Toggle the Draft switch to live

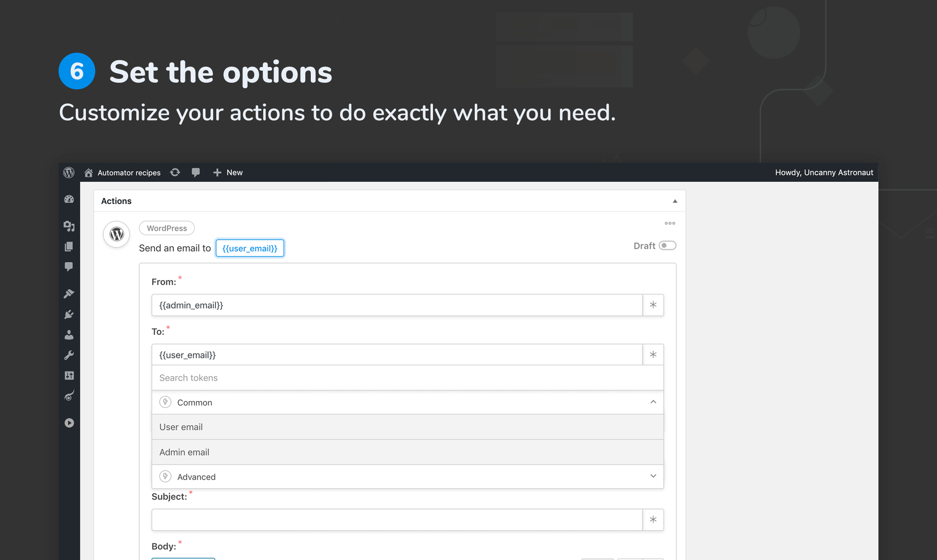click(x=667, y=245)
